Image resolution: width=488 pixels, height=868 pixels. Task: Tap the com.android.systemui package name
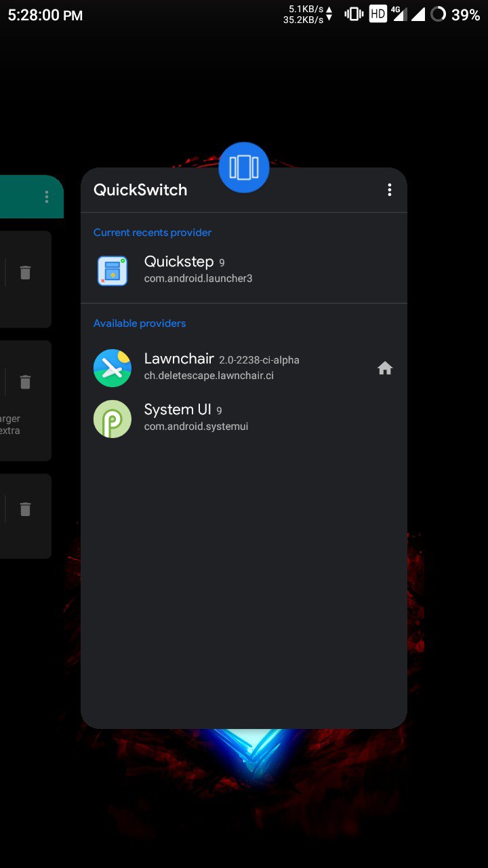pos(196,427)
